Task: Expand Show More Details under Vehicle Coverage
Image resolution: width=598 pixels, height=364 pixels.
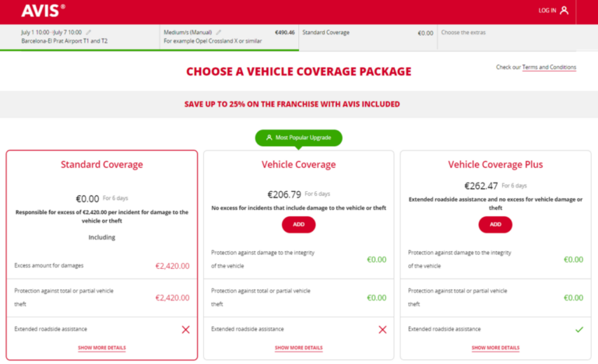Action: pyautogui.click(x=298, y=348)
